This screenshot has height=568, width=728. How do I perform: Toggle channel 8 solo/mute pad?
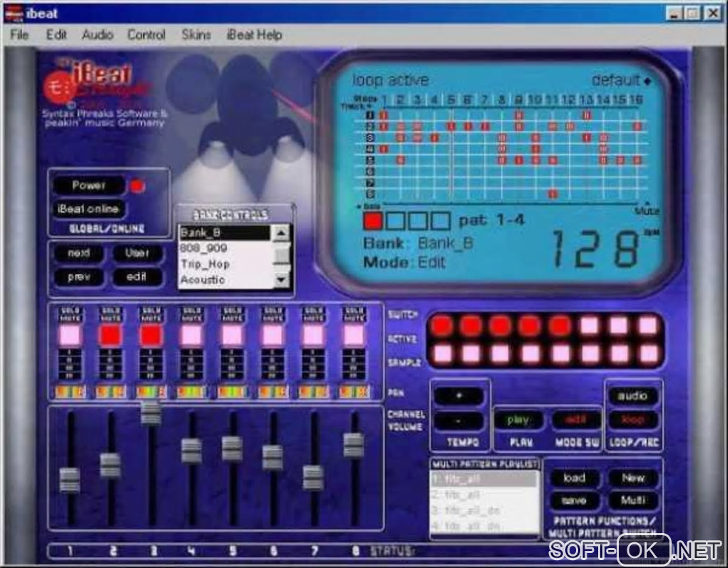pyautogui.click(x=353, y=335)
